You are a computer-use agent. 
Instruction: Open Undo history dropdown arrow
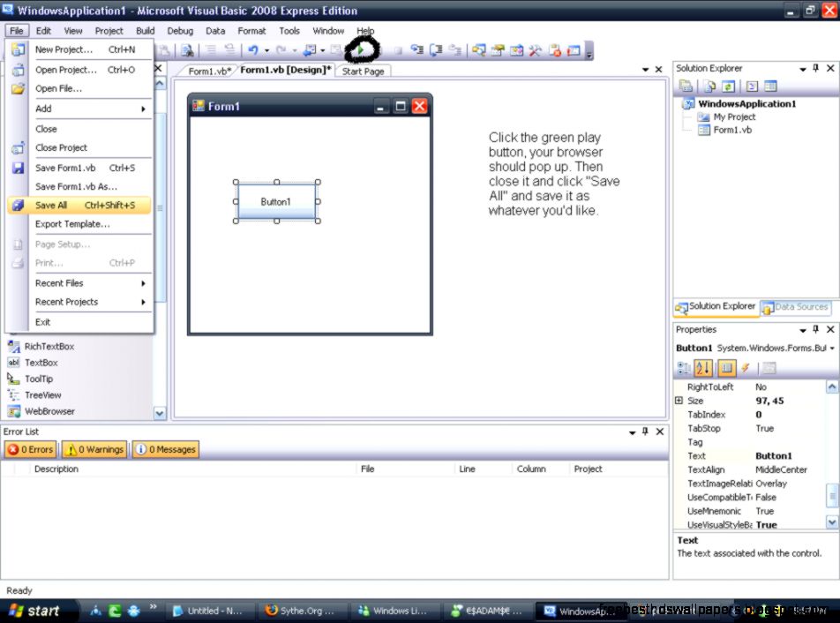(266, 51)
